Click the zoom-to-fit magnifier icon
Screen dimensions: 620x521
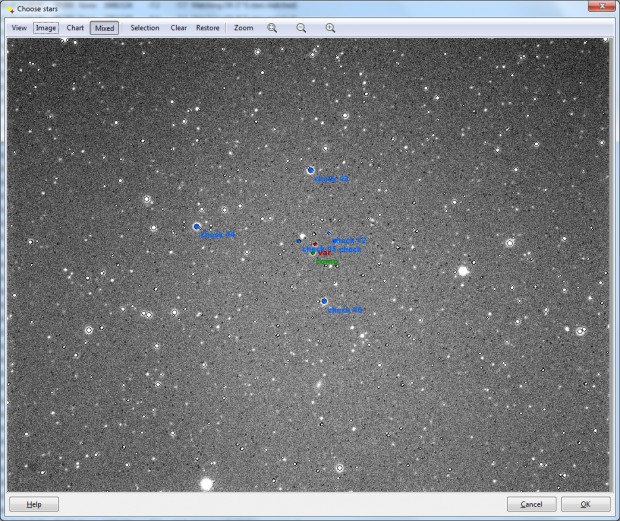272,28
